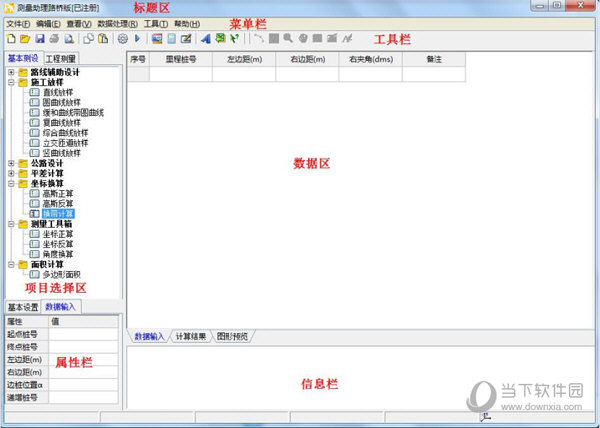Click the 公路设计 folder icon
600x428 pixels.
point(23,163)
